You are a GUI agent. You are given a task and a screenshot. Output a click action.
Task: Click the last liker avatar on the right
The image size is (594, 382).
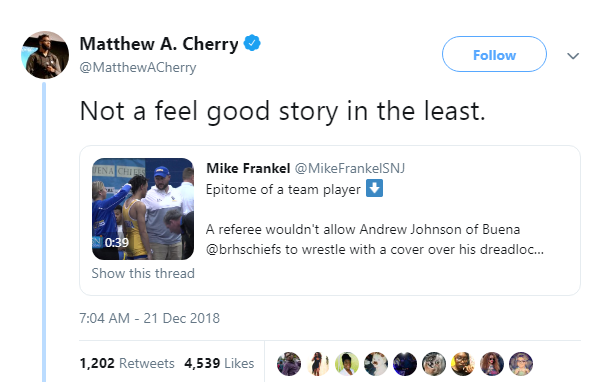click(x=521, y=363)
